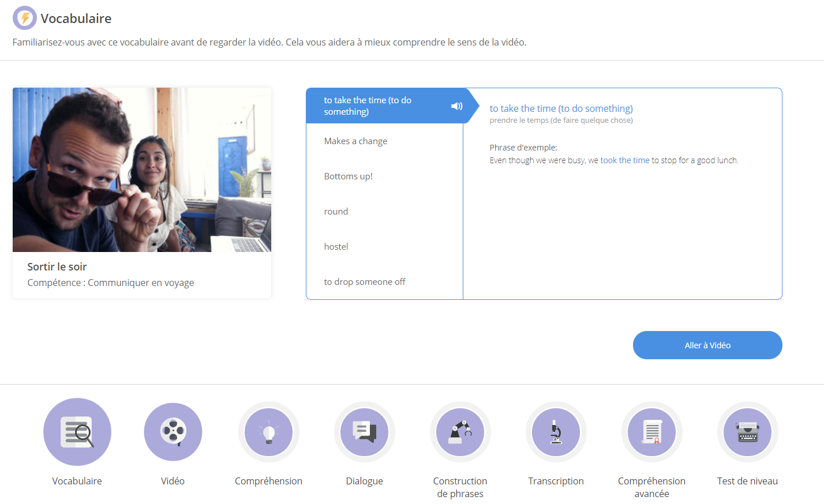Image resolution: width=824 pixels, height=504 pixels.
Task: Click the highlighted 'took the time' phrase
Action: tap(625, 160)
